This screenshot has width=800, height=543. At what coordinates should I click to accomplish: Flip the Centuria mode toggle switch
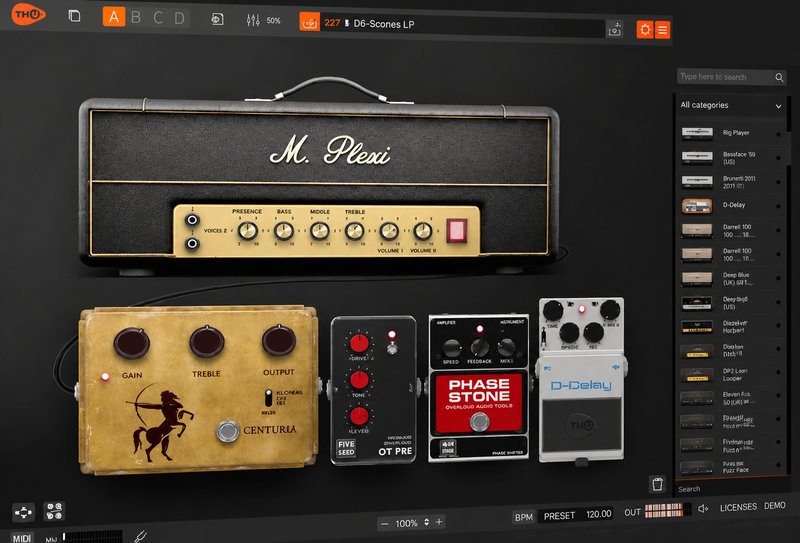pyautogui.click(x=268, y=398)
